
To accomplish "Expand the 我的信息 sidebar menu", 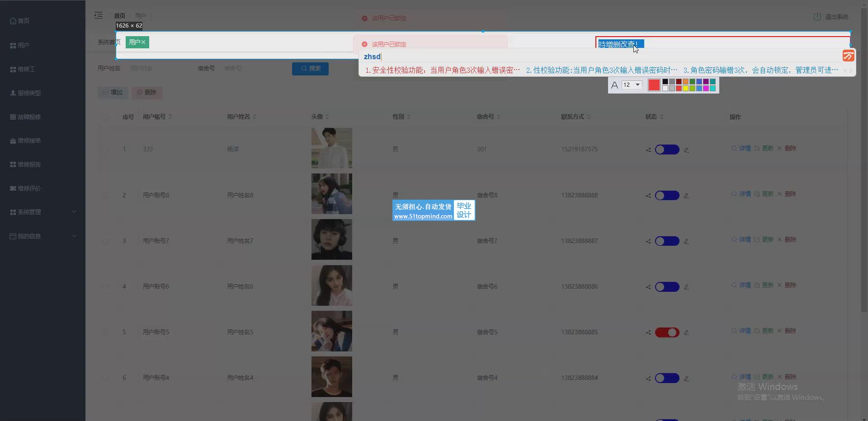I will [43, 236].
